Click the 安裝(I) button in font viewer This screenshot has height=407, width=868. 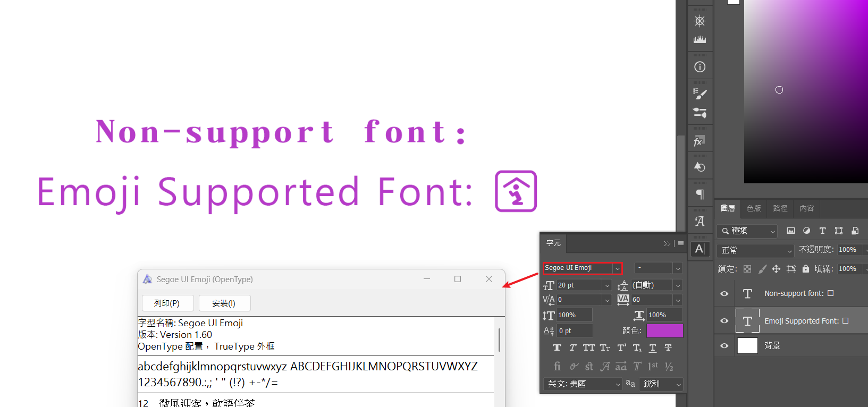click(224, 303)
